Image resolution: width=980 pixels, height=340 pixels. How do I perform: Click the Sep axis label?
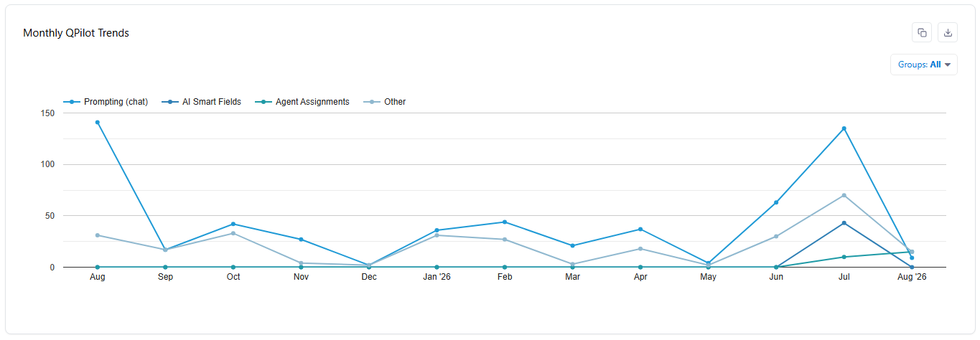click(x=165, y=276)
